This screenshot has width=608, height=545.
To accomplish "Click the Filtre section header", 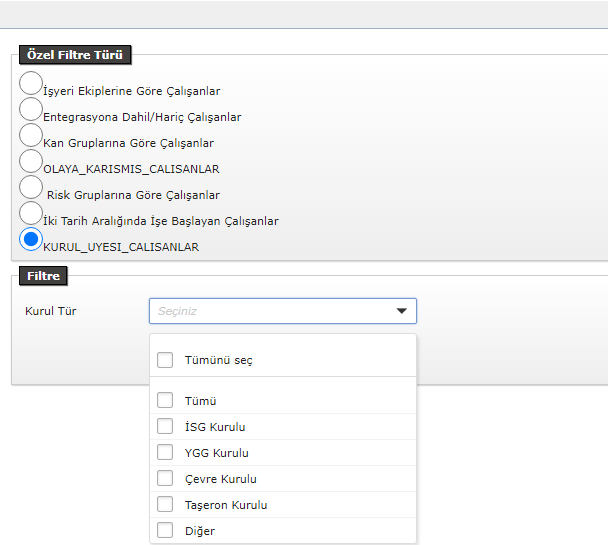I will point(43,276).
